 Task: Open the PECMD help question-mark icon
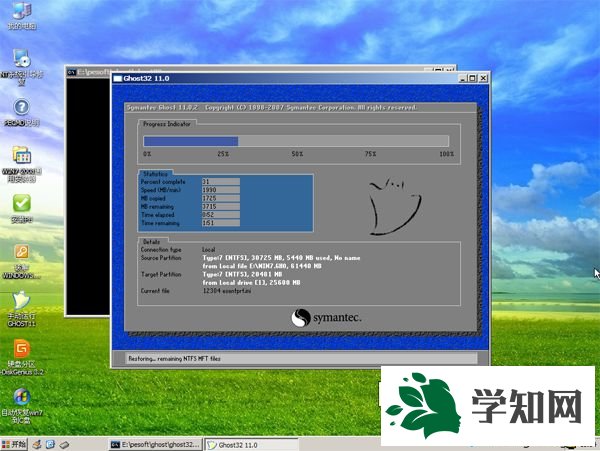[x=21, y=113]
